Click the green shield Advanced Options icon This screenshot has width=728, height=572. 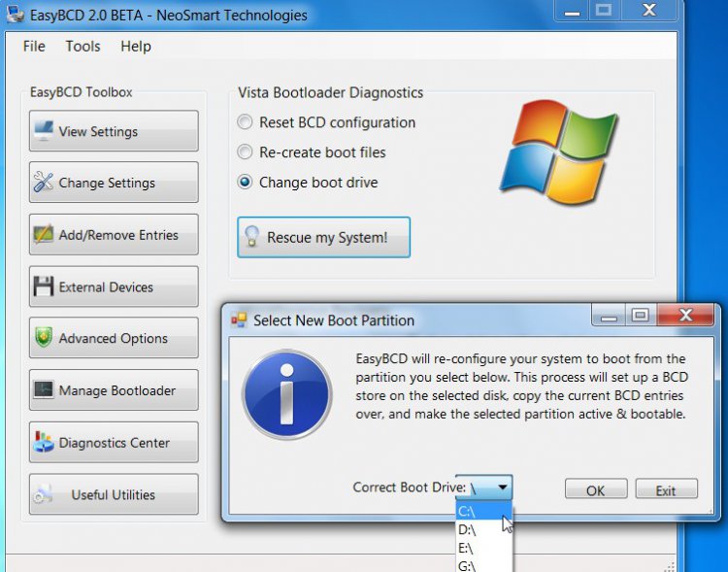[x=43, y=337]
